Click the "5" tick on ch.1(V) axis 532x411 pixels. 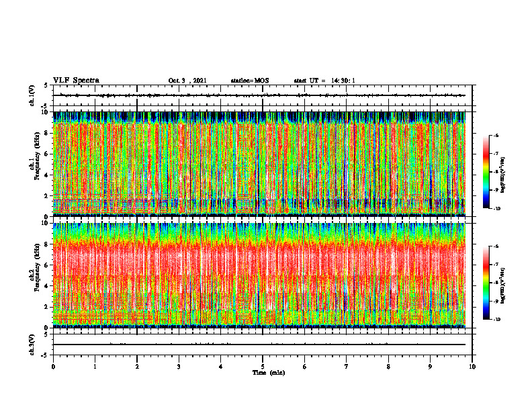pyautogui.click(x=46, y=85)
